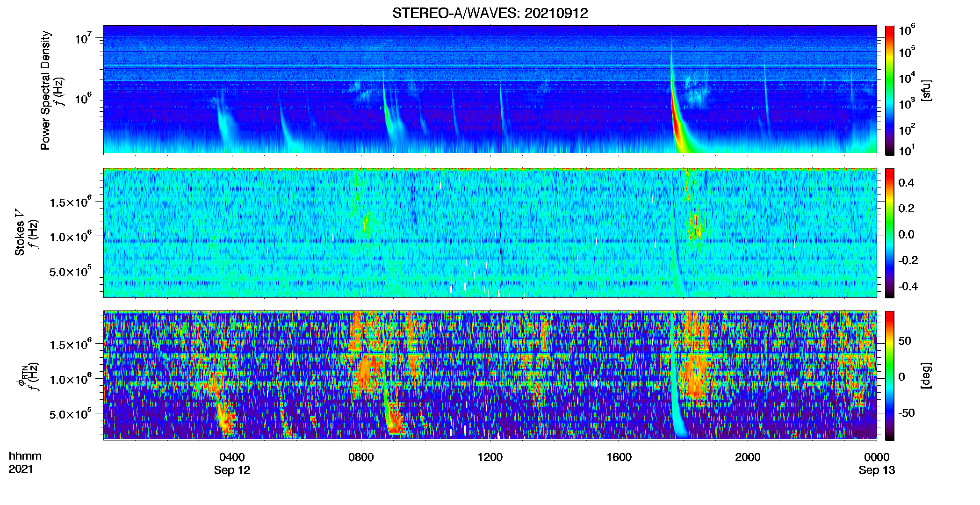Click 0.4 label on Stokes color bar
The image size is (980, 505).
906,183
